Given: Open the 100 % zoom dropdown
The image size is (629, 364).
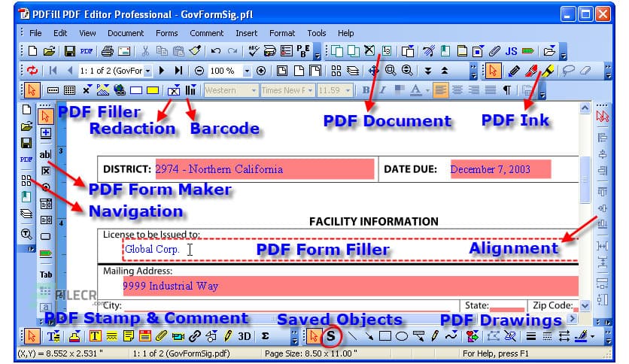Looking at the screenshot, I should 247,71.
